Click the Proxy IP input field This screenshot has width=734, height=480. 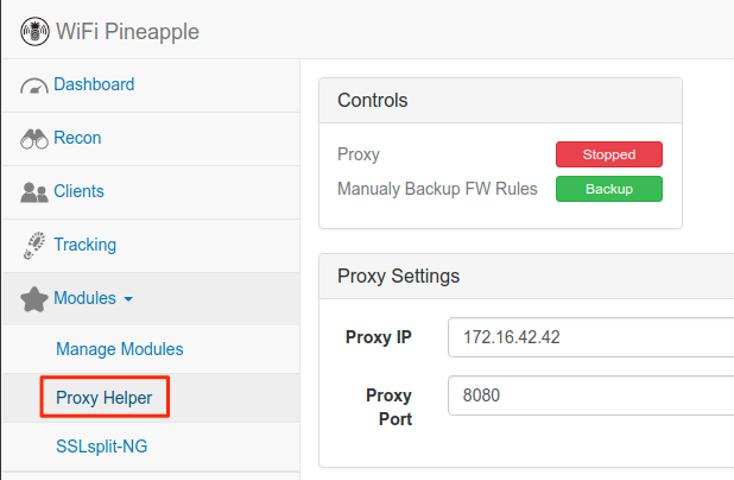pyautogui.click(x=591, y=337)
